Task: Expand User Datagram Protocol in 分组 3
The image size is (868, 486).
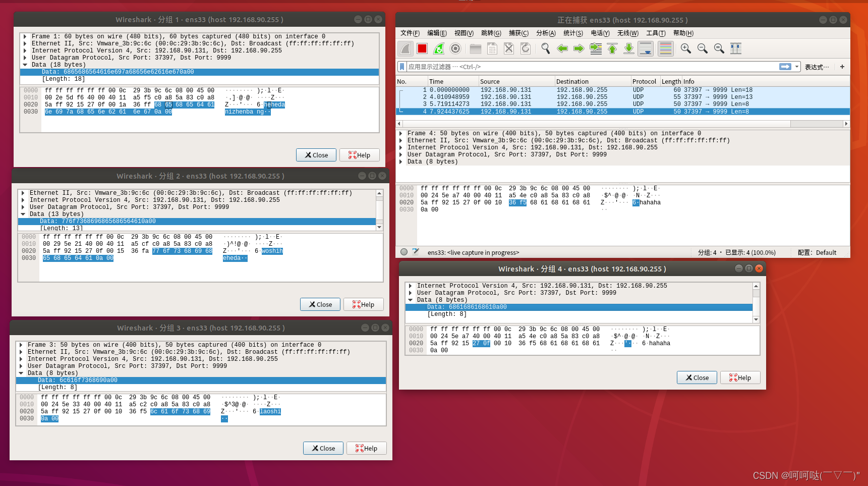Action: point(21,366)
